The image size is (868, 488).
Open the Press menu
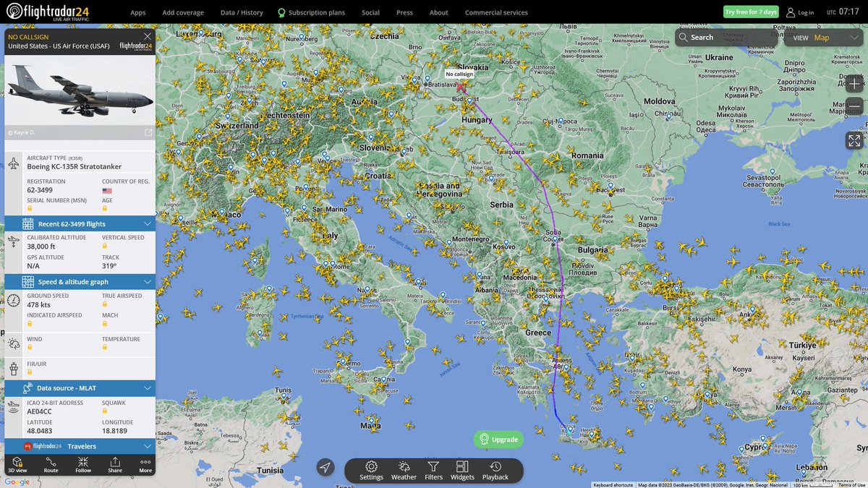point(404,12)
